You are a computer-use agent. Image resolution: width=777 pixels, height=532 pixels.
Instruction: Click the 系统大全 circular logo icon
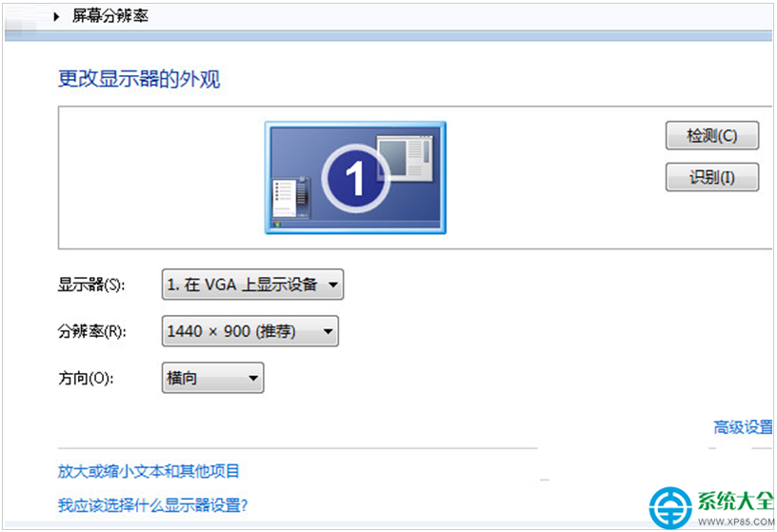click(670, 508)
